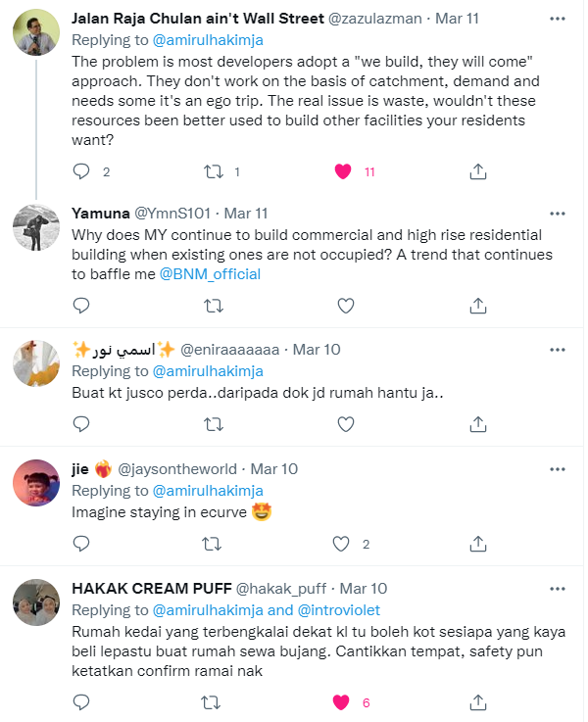Like jie's tweet about ecurve
The width and height of the screenshot is (588, 722).
pyautogui.click(x=343, y=543)
